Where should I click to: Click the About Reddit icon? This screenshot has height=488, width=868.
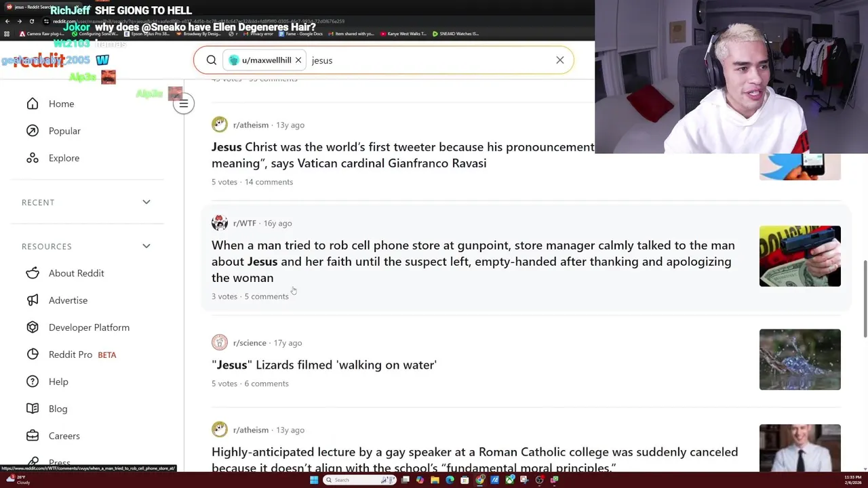click(33, 273)
